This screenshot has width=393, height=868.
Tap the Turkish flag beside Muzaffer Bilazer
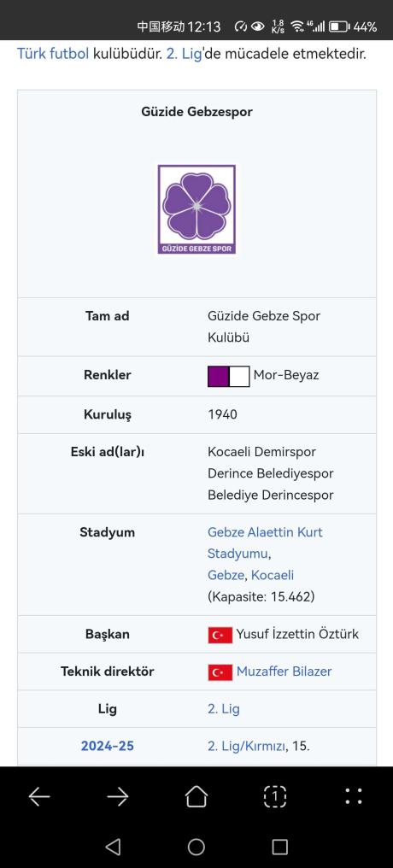coord(220,672)
